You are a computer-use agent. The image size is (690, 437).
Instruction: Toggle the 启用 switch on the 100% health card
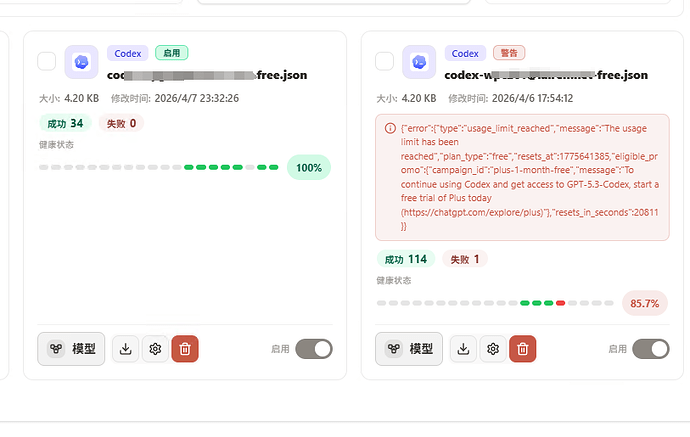[314, 349]
